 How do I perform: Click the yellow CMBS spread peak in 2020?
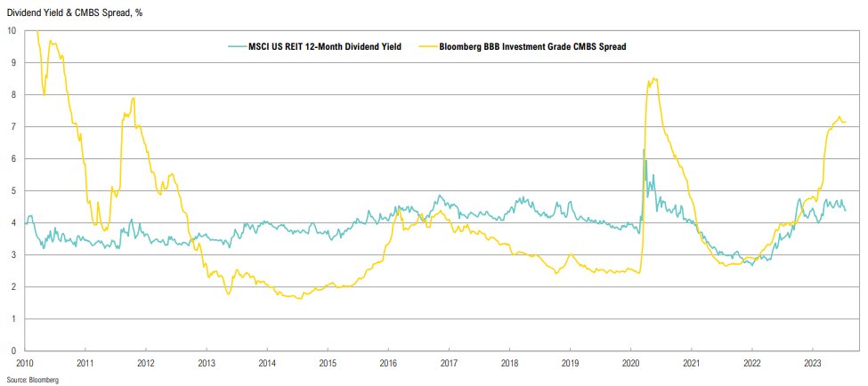(654, 78)
